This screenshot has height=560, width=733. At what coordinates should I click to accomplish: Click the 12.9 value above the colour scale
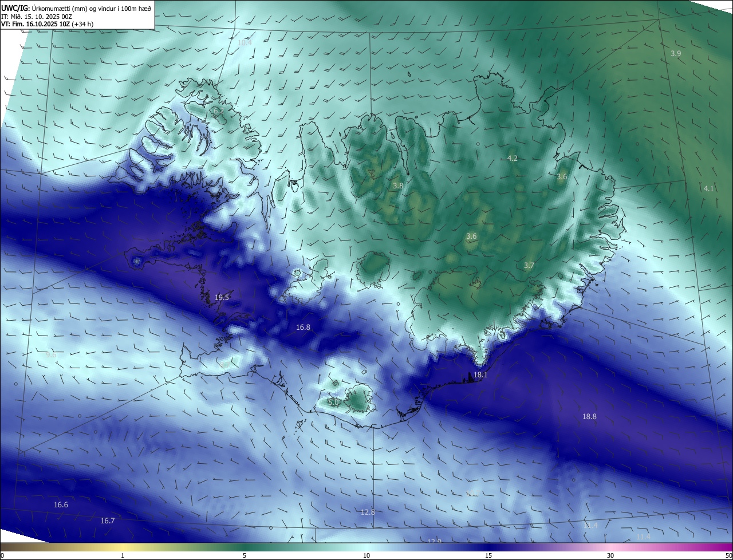point(435,542)
